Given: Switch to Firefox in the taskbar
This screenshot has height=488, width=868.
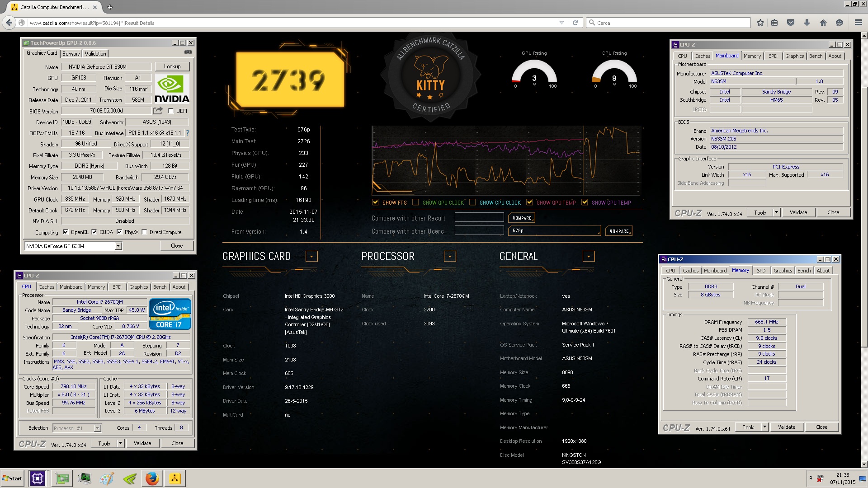Looking at the screenshot, I should [x=152, y=478].
